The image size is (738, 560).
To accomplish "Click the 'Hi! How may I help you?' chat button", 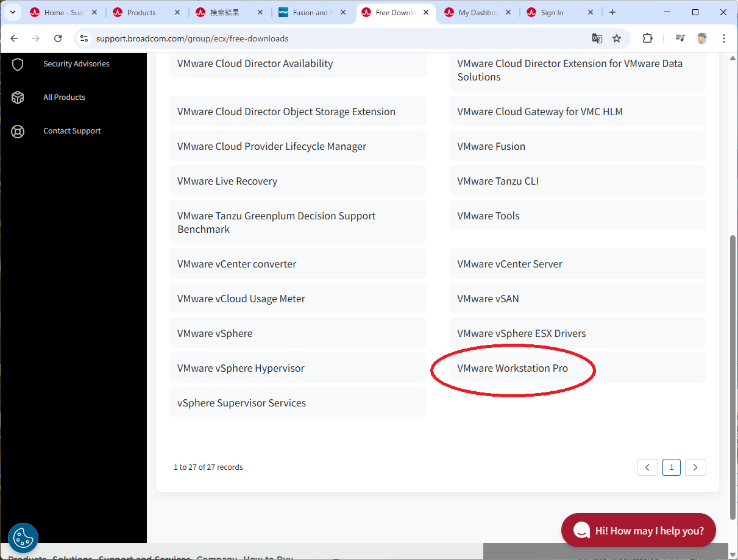I will (638, 530).
